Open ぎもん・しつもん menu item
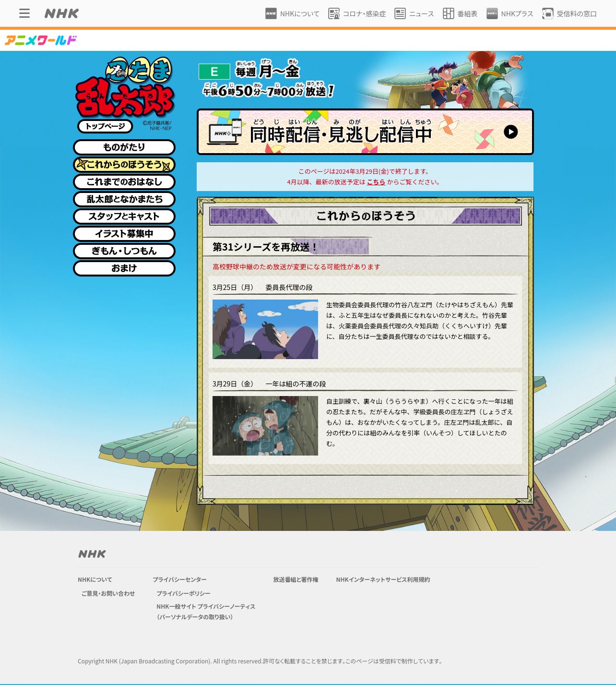 coord(124,251)
